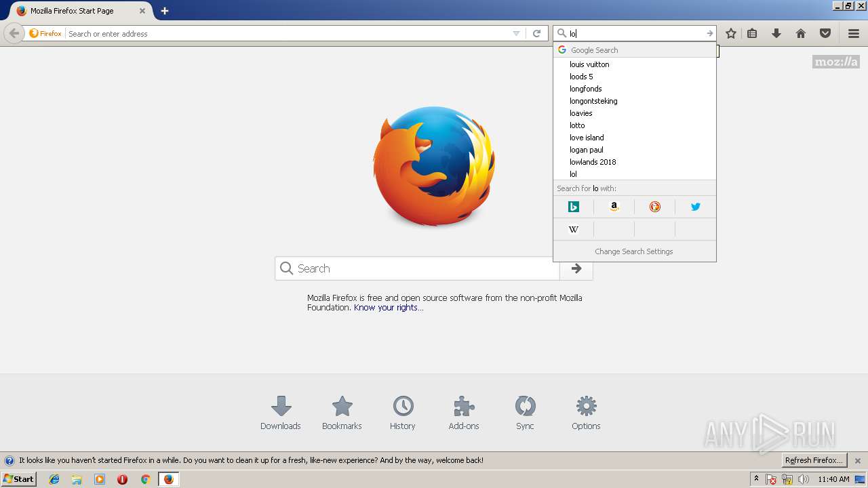Choose the 'logan paul' suggestion

click(635, 150)
